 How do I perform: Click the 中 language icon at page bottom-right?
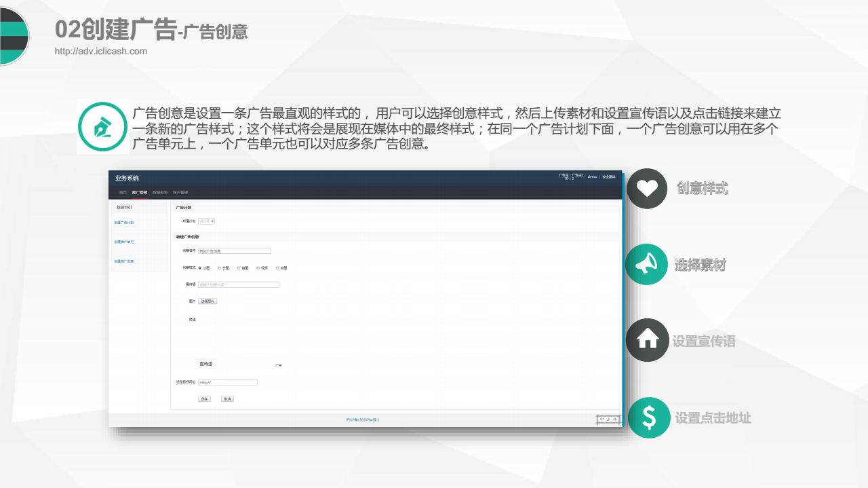tap(602, 419)
